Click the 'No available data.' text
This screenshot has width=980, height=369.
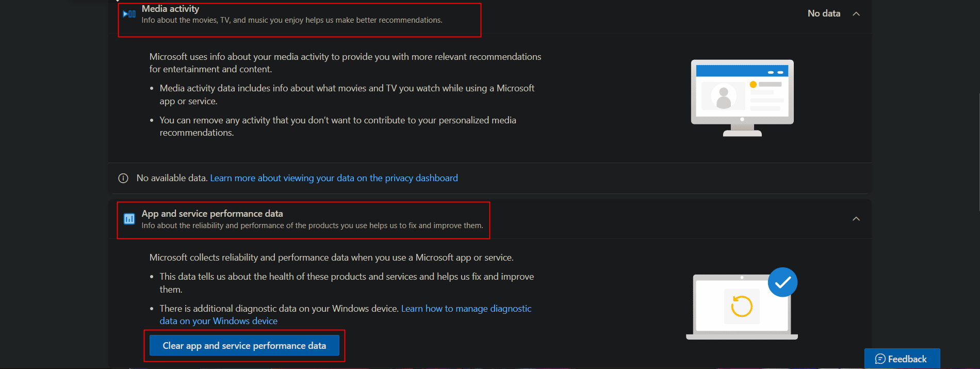click(x=172, y=178)
